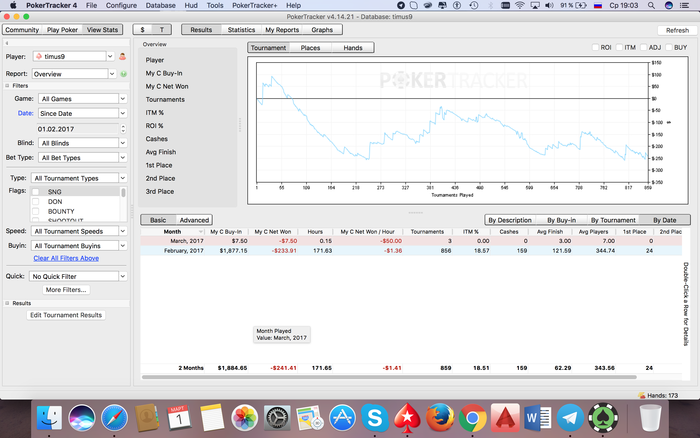Viewport: 700px width, 438px height.
Task: Open the Date filter dropdown
Action: point(123,113)
